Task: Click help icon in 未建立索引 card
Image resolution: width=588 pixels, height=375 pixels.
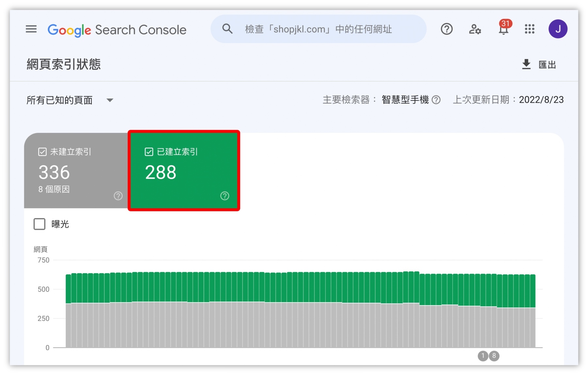Action: pos(118,196)
